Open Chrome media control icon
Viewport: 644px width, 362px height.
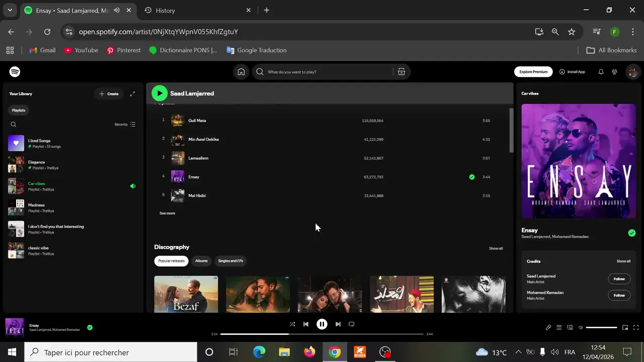(x=597, y=32)
